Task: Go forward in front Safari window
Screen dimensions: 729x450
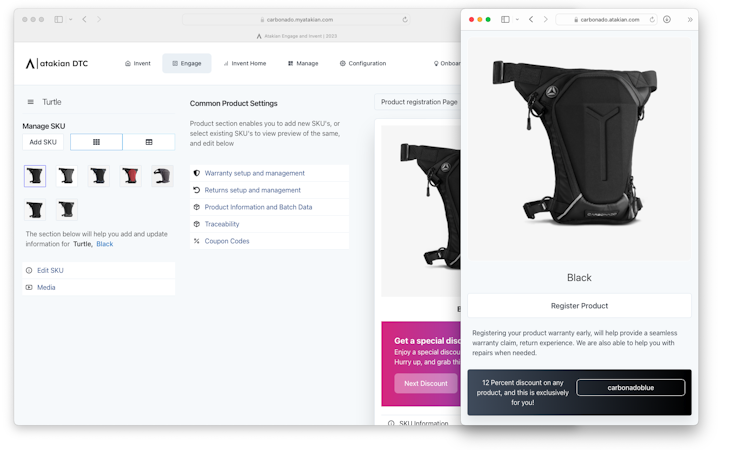Action: click(x=545, y=20)
